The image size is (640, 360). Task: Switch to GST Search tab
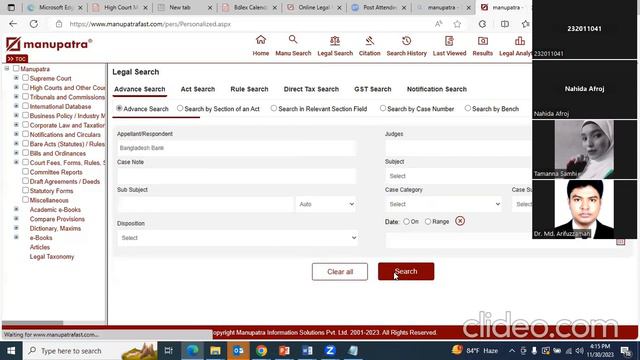(x=372, y=89)
